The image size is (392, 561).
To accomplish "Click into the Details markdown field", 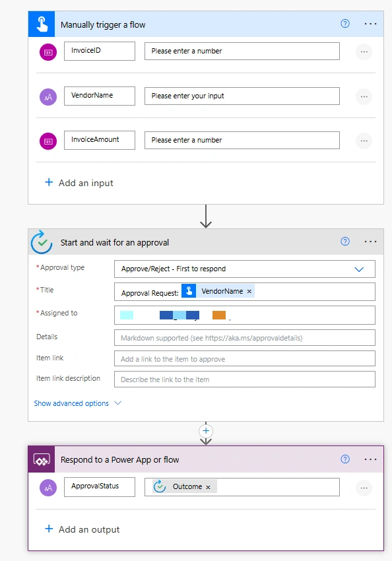I will coord(245,338).
